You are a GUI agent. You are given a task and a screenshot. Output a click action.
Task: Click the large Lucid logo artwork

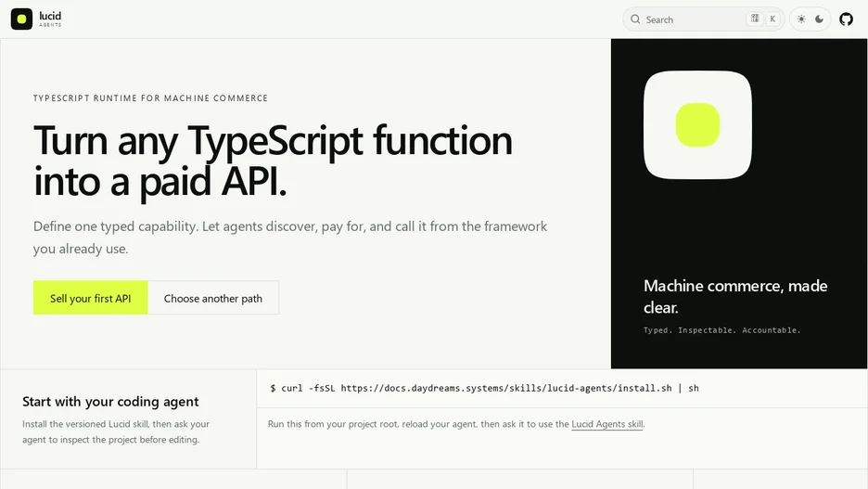pos(697,124)
